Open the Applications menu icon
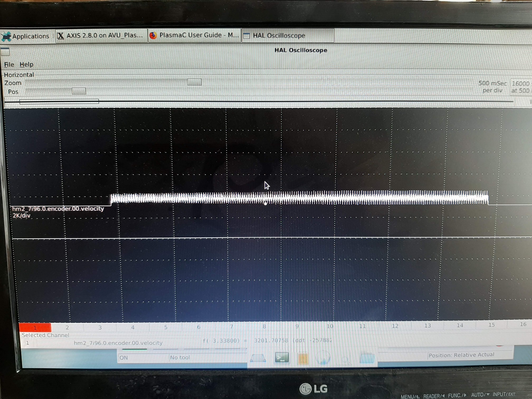 coord(6,36)
